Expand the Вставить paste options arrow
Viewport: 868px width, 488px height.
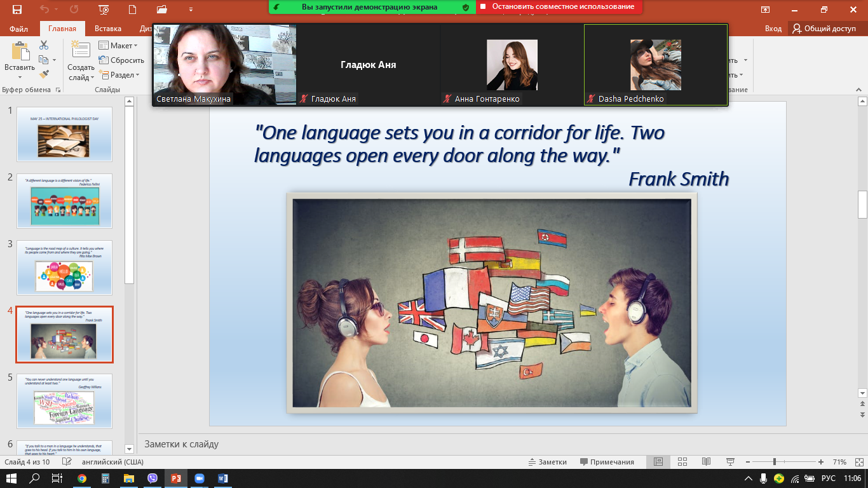[x=20, y=78]
